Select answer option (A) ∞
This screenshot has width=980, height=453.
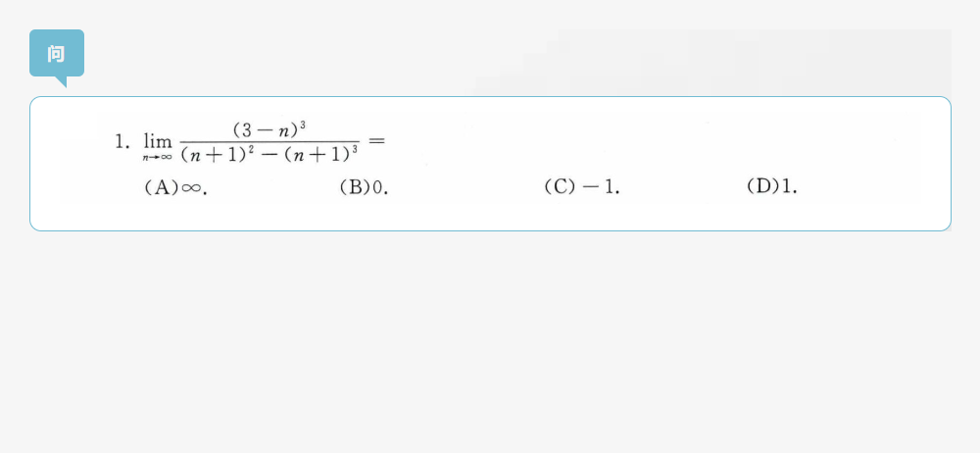point(175,187)
